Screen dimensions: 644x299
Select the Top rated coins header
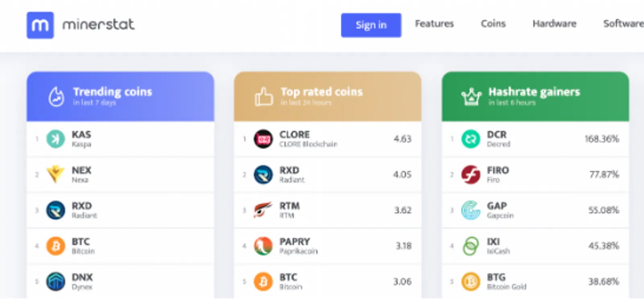(x=328, y=96)
